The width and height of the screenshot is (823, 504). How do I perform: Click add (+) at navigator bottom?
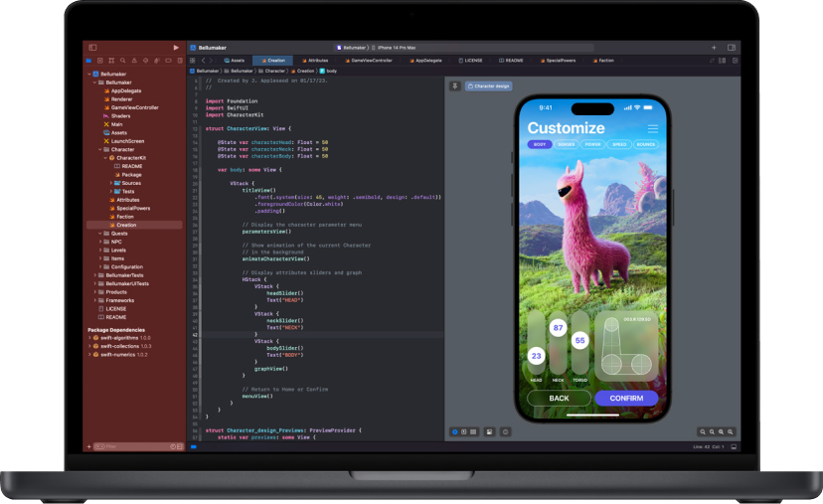point(89,446)
